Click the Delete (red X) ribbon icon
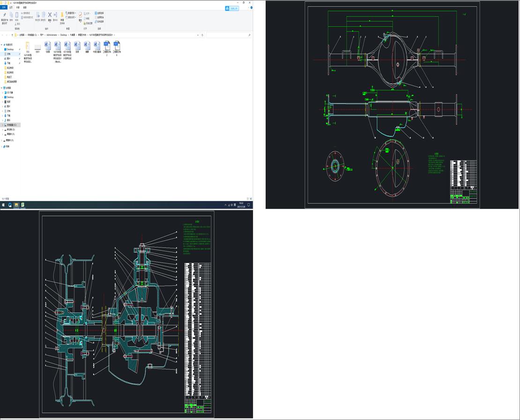520x420 pixels. [x=50, y=15]
